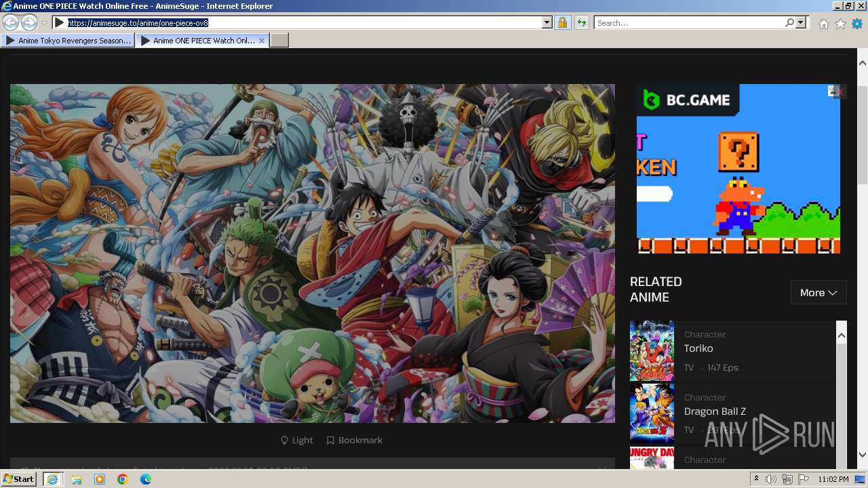Click the 11:02 PM clock
The width and height of the screenshot is (868, 488).
point(833,479)
